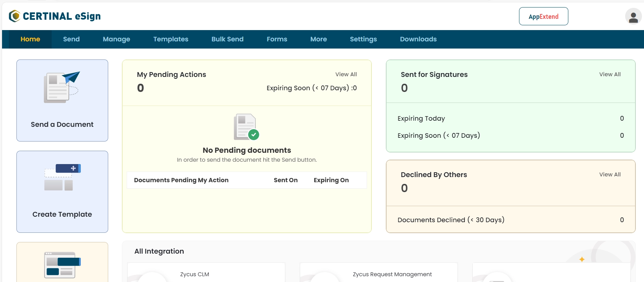Screen dimensions: 644x282
Task: Open the Manage menu
Action: coord(116,39)
